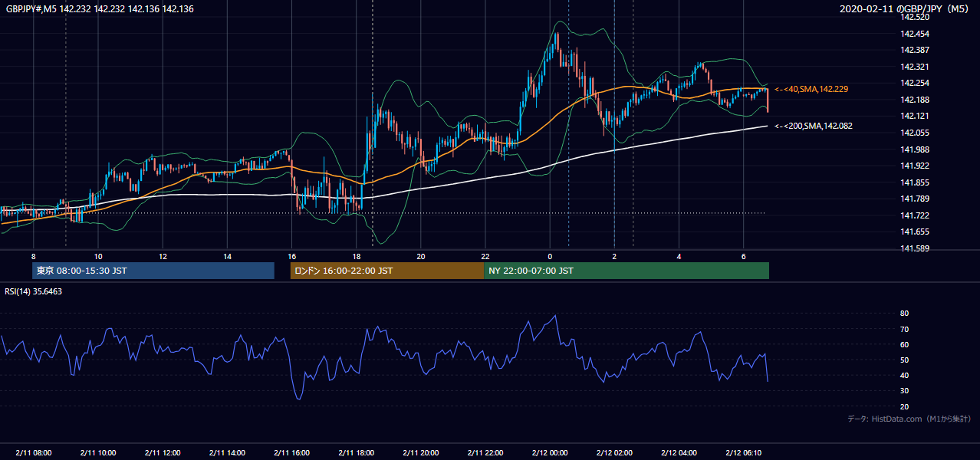The image size is (980, 460).
Task: Click the 2/11 14:00 time label
Action: 226,452
